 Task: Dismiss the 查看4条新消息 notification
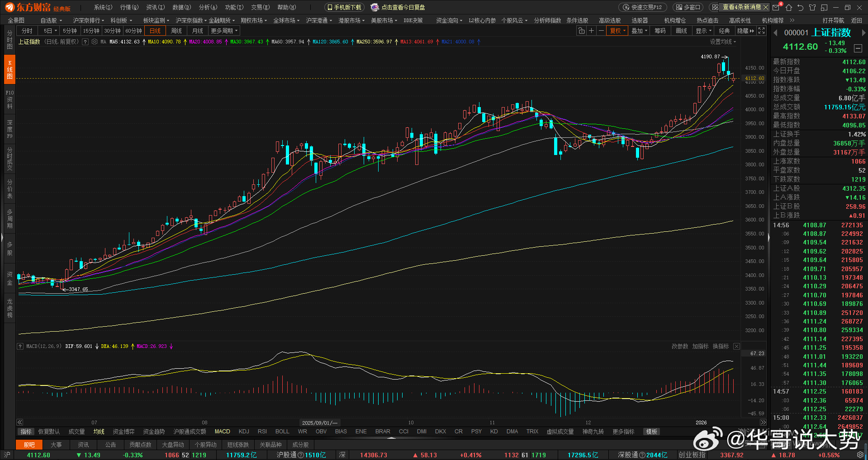(765, 7)
